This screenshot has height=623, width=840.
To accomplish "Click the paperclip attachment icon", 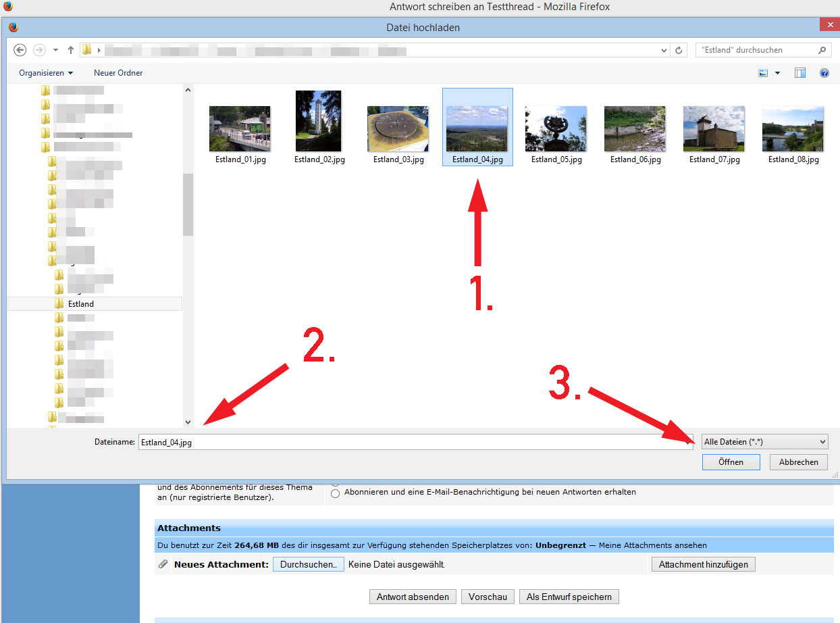I will coord(163,564).
